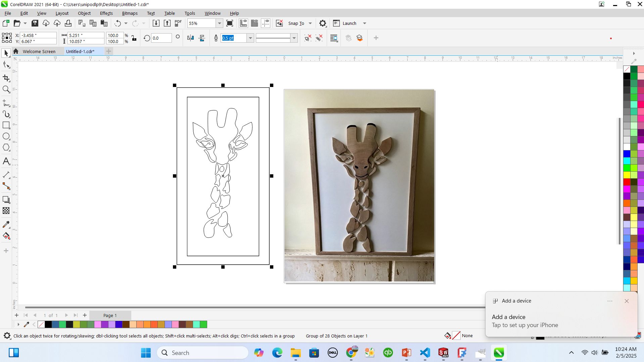The width and height of the screenshot is (644, 362).
Task: Expand document palette flyout arrow
Action: tap(18, 324)
